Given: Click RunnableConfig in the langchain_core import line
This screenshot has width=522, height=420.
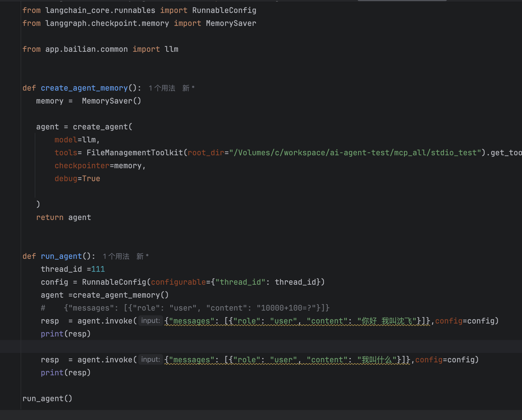Looking at the screenshot, I should click(x=224, y=10).
